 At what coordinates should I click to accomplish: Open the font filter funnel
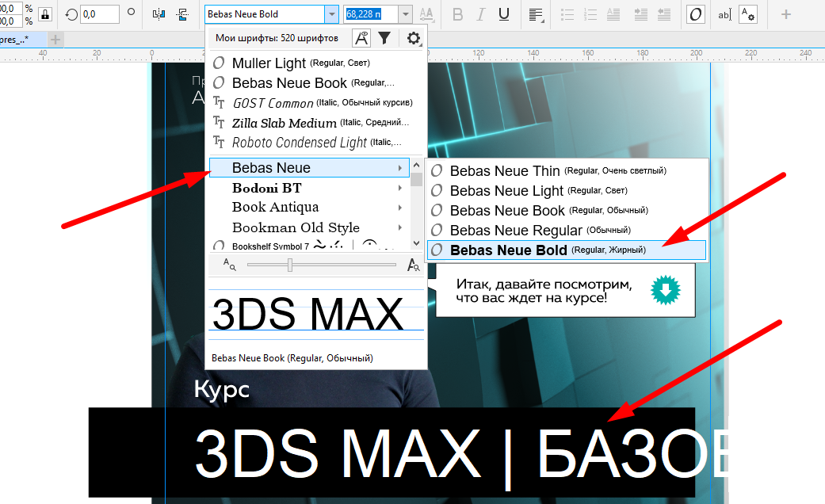pos(384,38)
